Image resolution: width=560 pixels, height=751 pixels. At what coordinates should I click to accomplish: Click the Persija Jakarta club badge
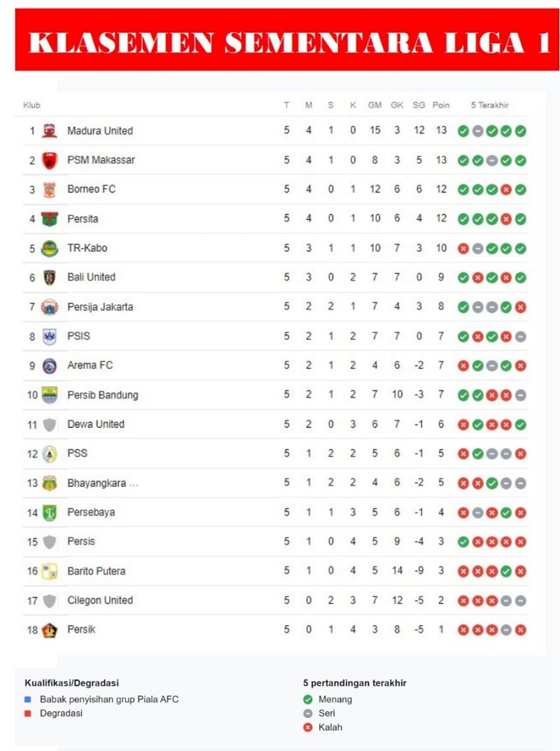point(49,307)
